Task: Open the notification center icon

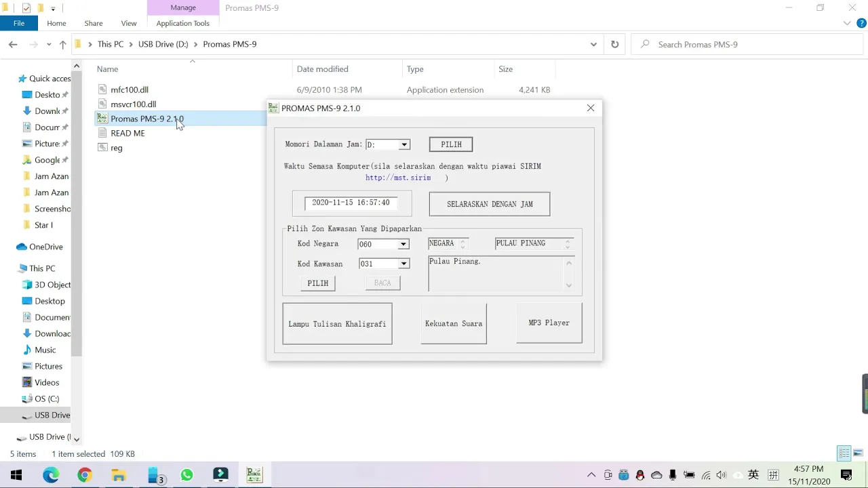Action: pyautogui.click(x=846, y=475)
